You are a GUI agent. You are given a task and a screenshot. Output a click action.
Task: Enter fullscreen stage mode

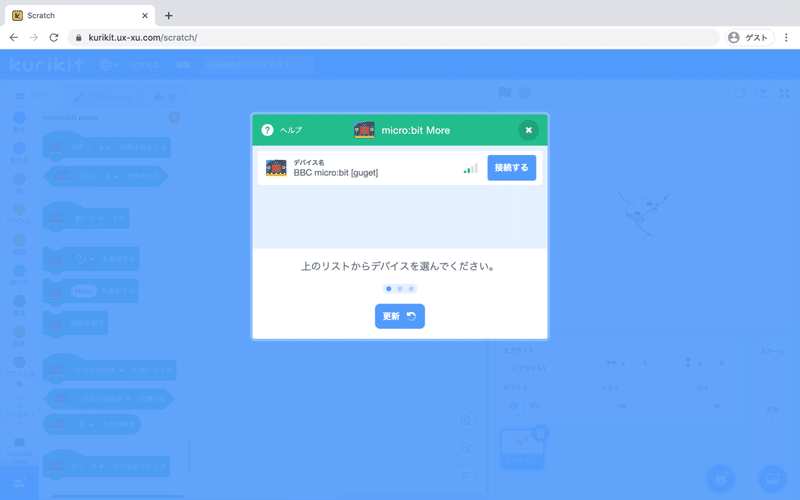tap(784, 93)
